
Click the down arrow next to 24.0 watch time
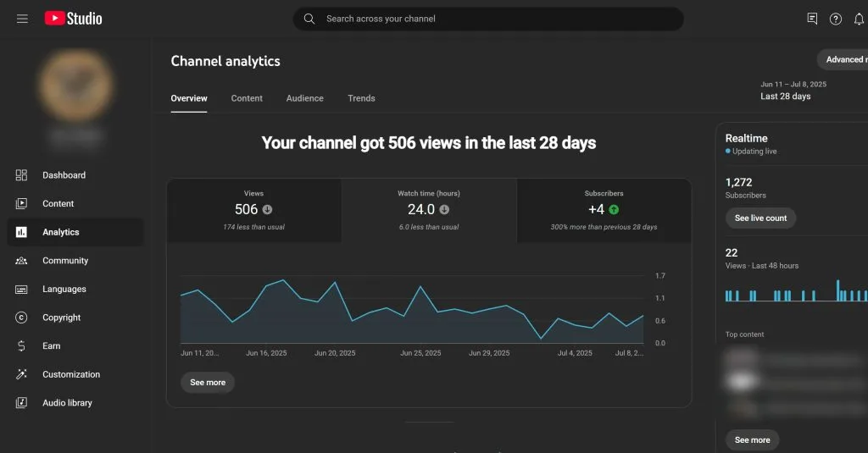coord(444,210)
